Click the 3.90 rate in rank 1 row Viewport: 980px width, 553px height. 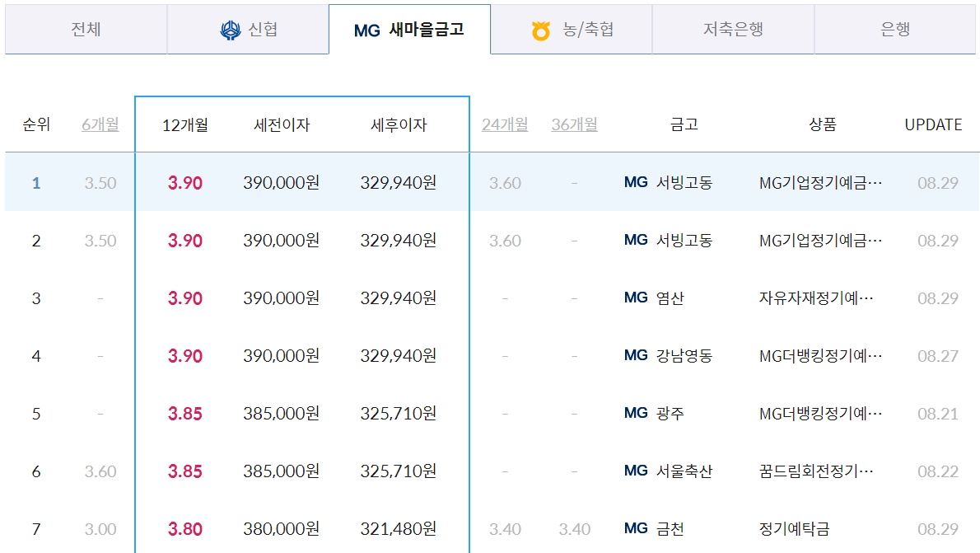click(185, 183)
